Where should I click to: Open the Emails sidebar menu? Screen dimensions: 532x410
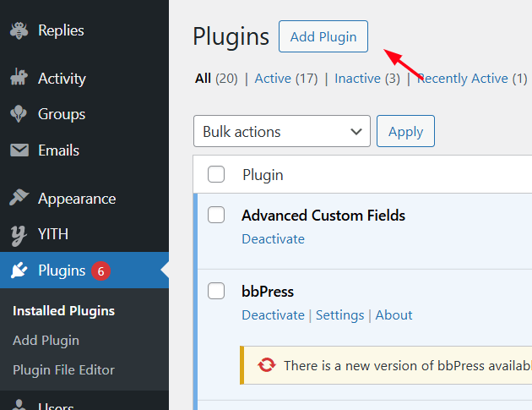(x=84, y=150)
